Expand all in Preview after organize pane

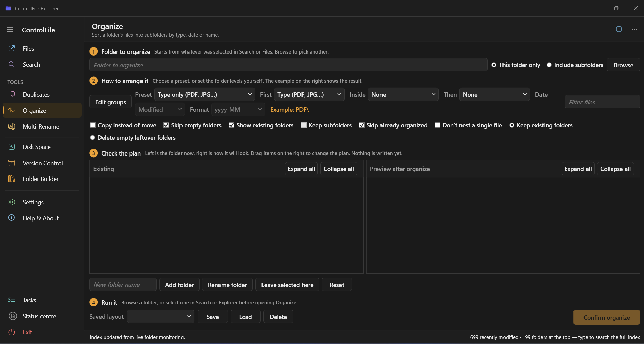[x=578, y=169]
